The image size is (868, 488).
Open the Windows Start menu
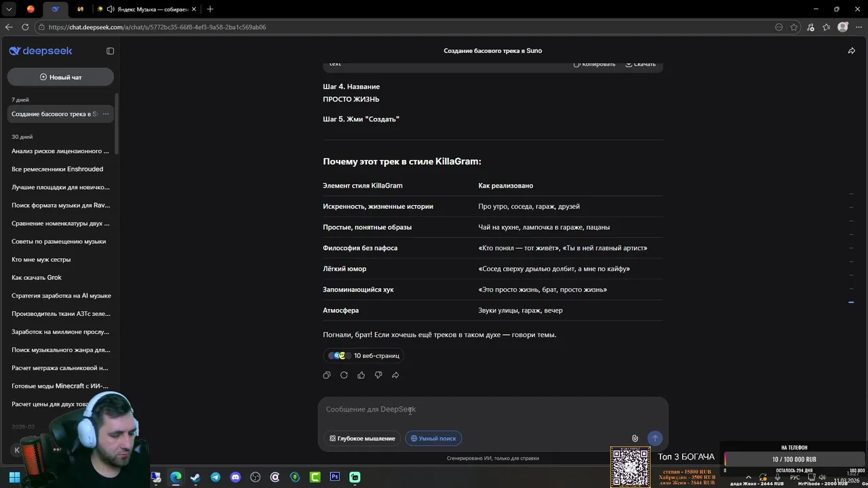[x=14, y=477]
